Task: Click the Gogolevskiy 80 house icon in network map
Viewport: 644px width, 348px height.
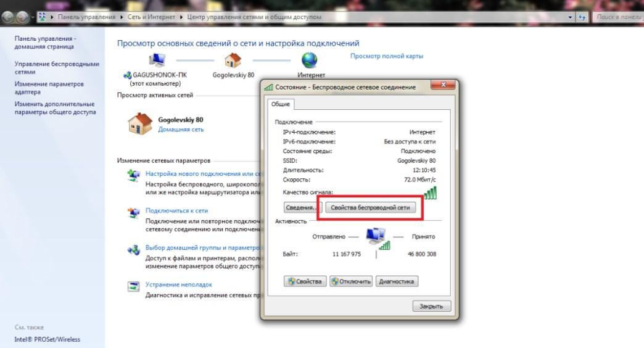Action: [233, 60]
